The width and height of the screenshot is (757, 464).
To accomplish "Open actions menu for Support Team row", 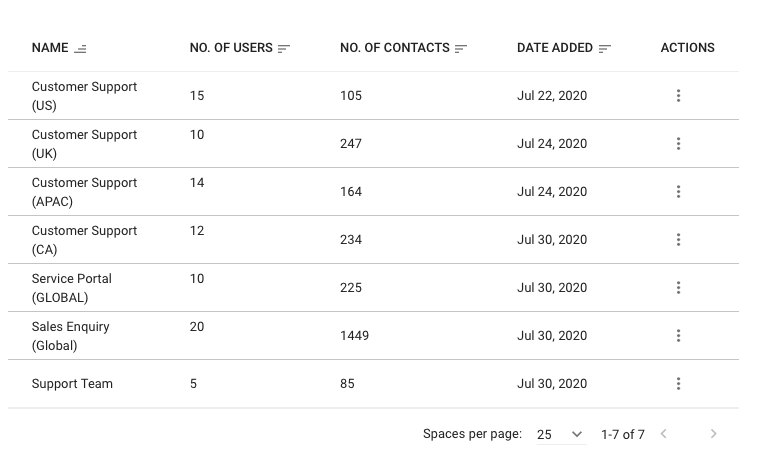I will pyautogui.click(x=678, y=384).
